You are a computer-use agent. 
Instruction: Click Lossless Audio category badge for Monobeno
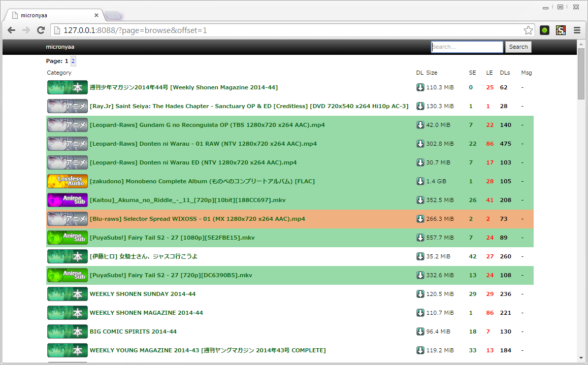pos(68,181)
